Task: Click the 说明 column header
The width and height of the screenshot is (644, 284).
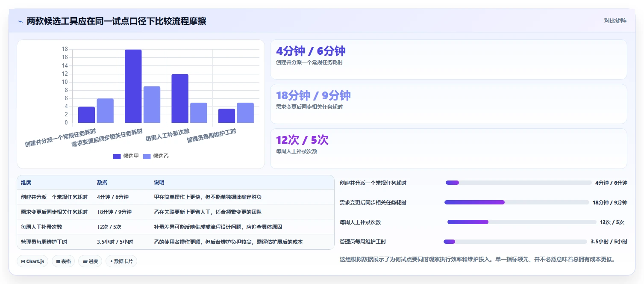Action: tap(159, 183)
